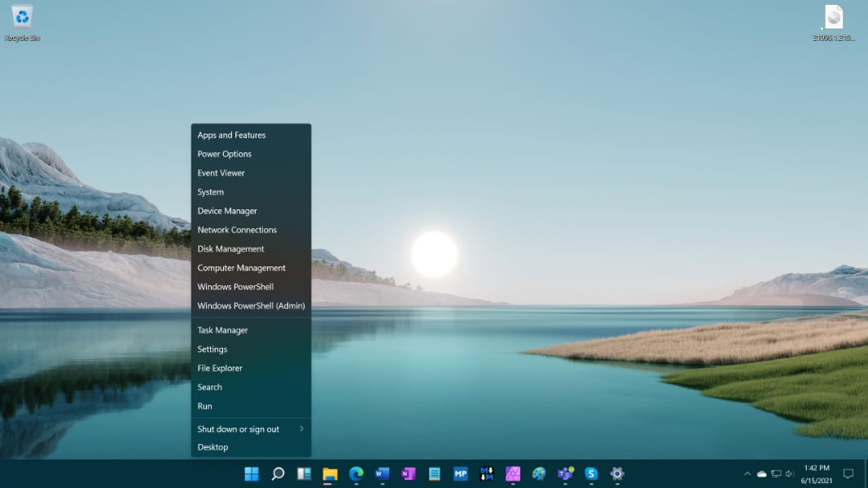The height and width of the screenshot is (488, 868).
Task: Choose Task Manager from the menu
Action: [x=222, y=330]
